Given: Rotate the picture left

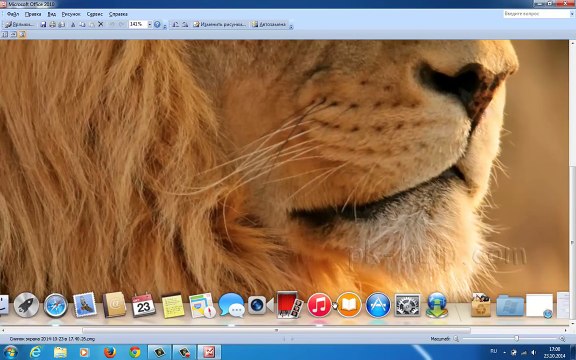Looking at the screenshot, I should [x=176, y=24].
